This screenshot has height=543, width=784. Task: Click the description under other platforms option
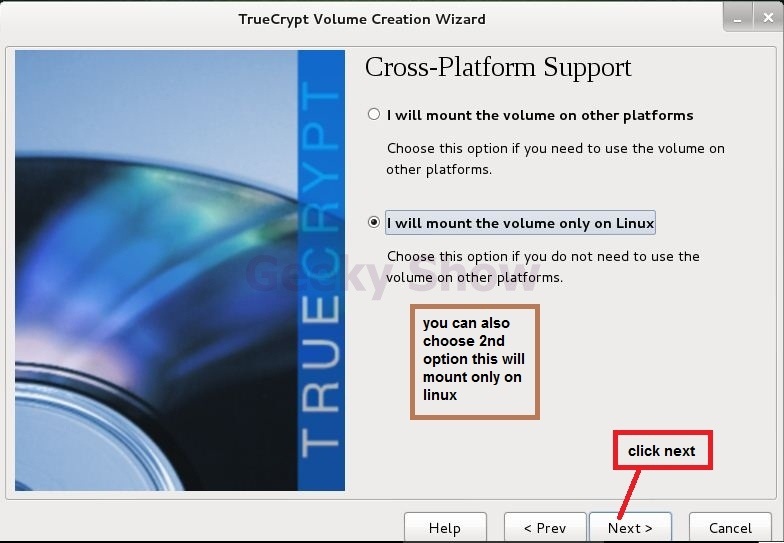pyautogui.click(x=555, y=158)
